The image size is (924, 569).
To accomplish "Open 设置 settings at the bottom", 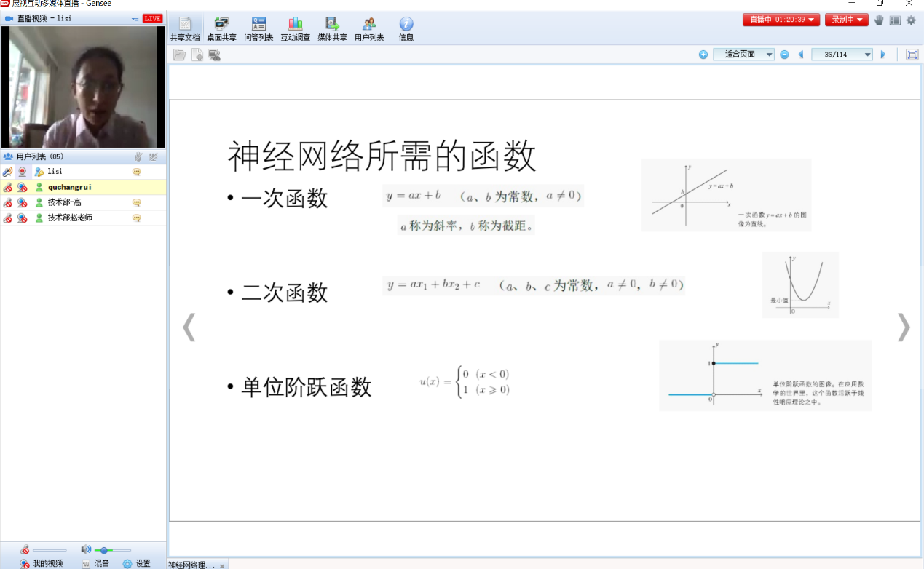I will click(136, 563).
